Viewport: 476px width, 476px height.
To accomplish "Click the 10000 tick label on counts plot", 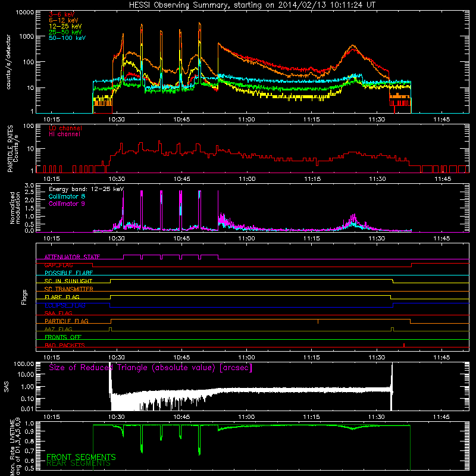I will click(25, 12).
